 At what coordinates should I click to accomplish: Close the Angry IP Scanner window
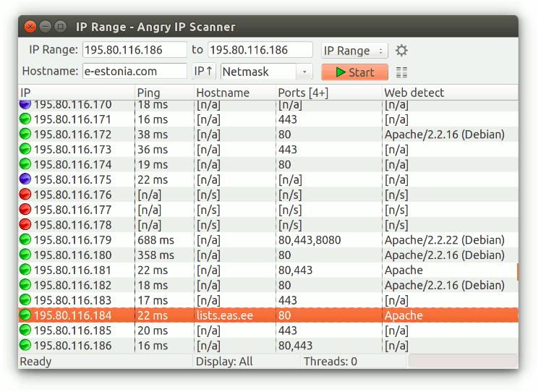30,27
